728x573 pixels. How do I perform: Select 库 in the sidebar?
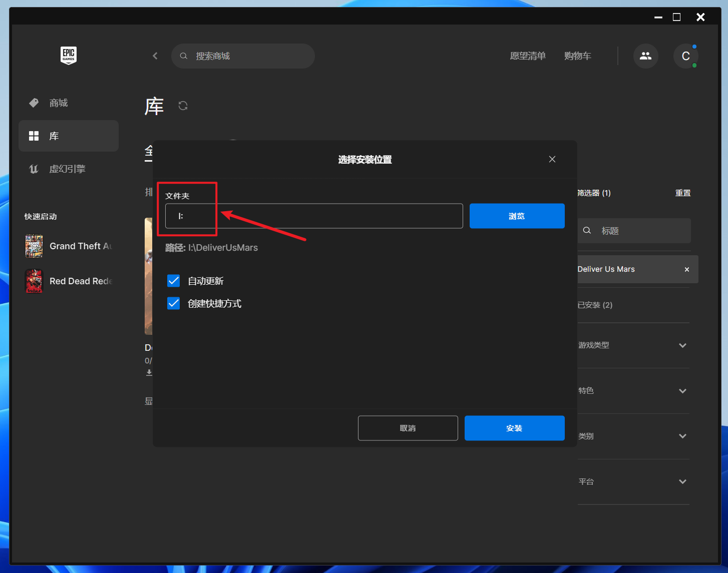pos(69,136)
